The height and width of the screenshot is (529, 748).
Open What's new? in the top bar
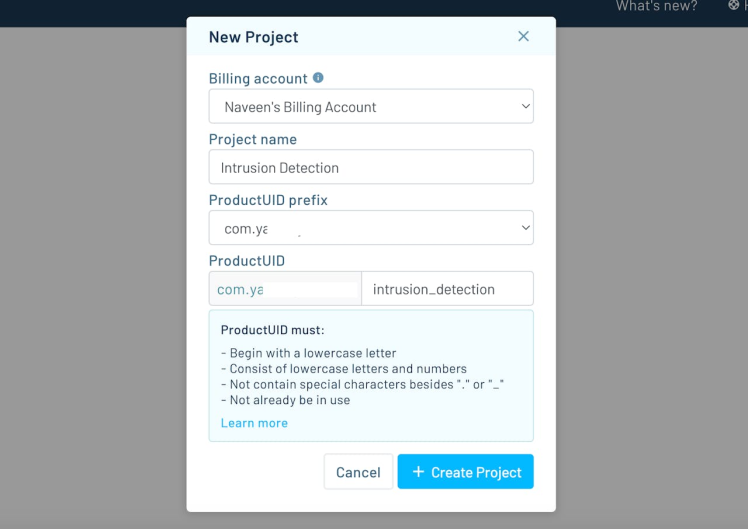656,6
